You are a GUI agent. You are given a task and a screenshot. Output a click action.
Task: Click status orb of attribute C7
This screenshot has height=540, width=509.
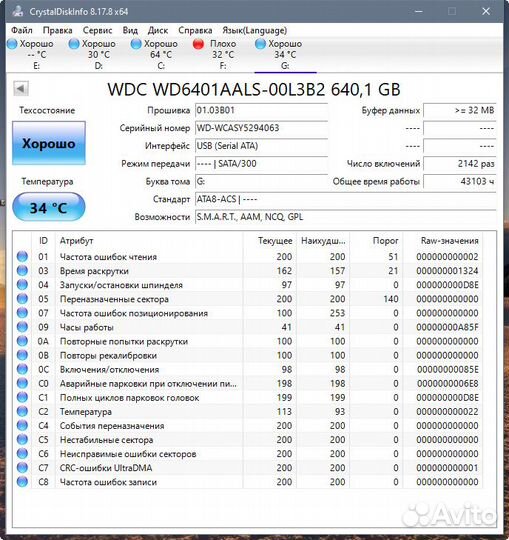pos(22,468)
